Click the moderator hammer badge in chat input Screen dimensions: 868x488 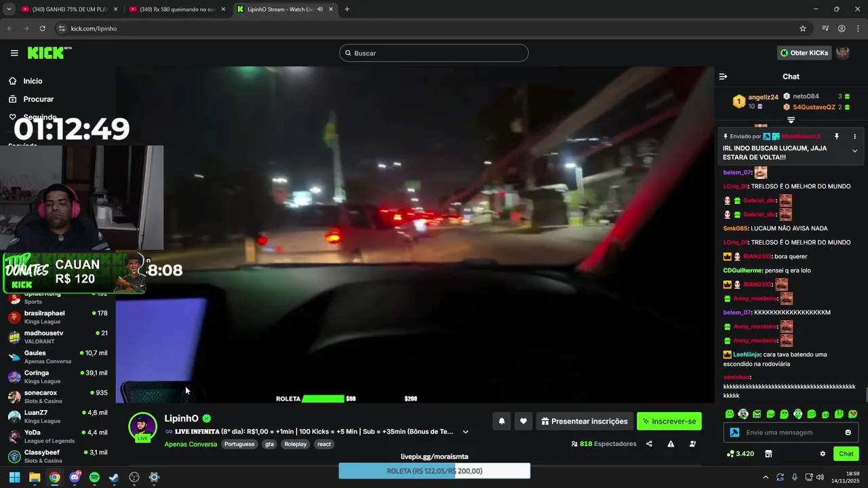734,432
